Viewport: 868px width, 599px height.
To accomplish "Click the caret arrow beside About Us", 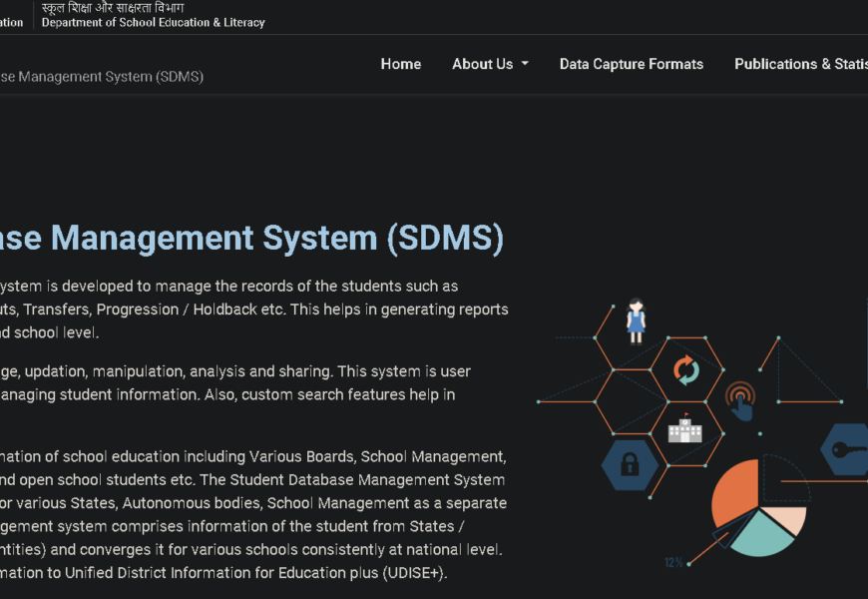I will tap(525, 64).
